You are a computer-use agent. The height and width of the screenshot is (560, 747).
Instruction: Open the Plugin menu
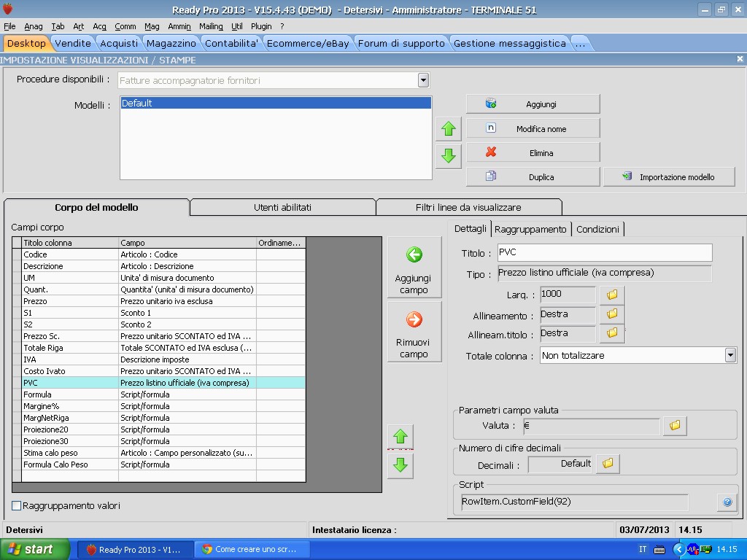261,26
